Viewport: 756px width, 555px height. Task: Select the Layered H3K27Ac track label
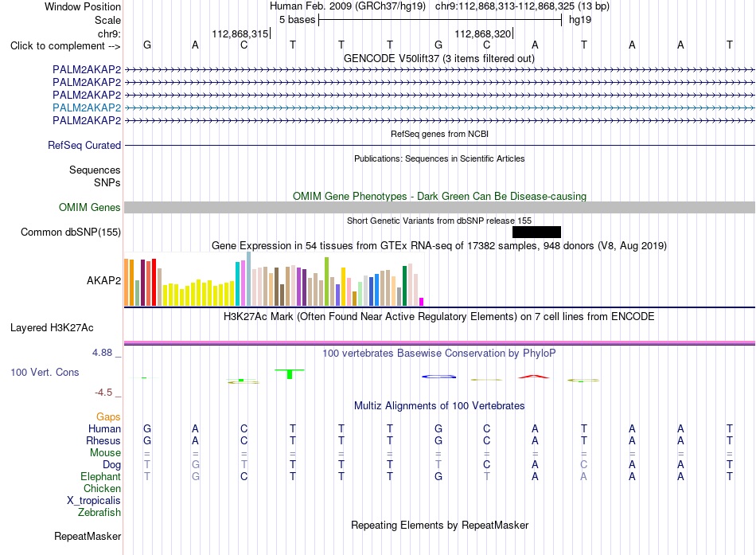52,328
